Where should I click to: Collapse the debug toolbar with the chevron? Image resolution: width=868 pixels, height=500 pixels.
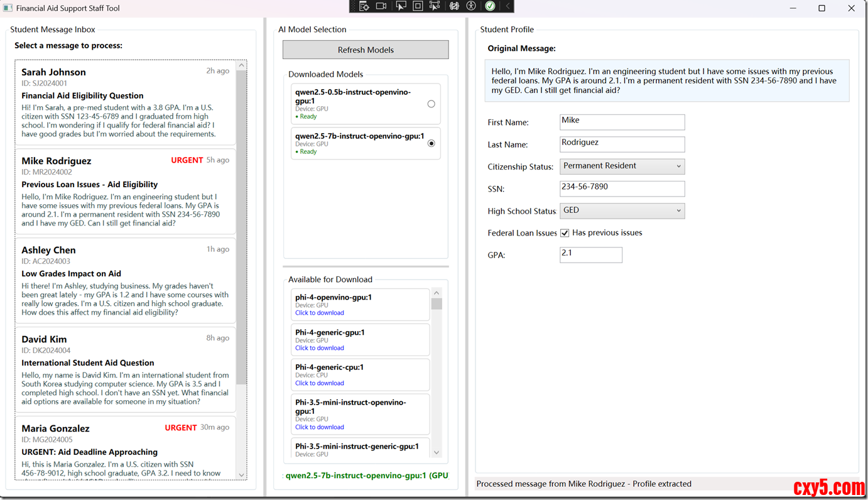(x=507, y=6)
